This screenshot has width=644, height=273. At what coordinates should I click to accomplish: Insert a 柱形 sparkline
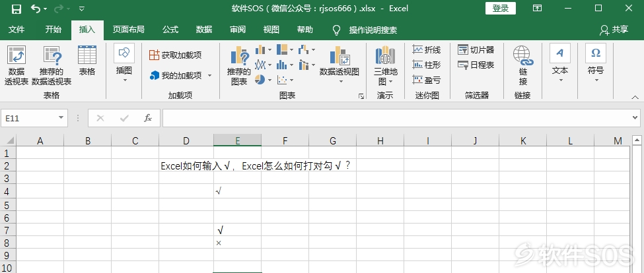(427, 65)
